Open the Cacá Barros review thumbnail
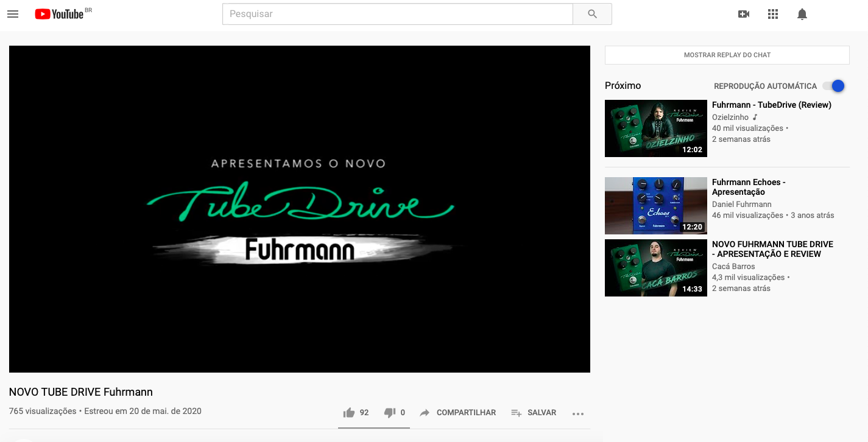 coord(655,268)
